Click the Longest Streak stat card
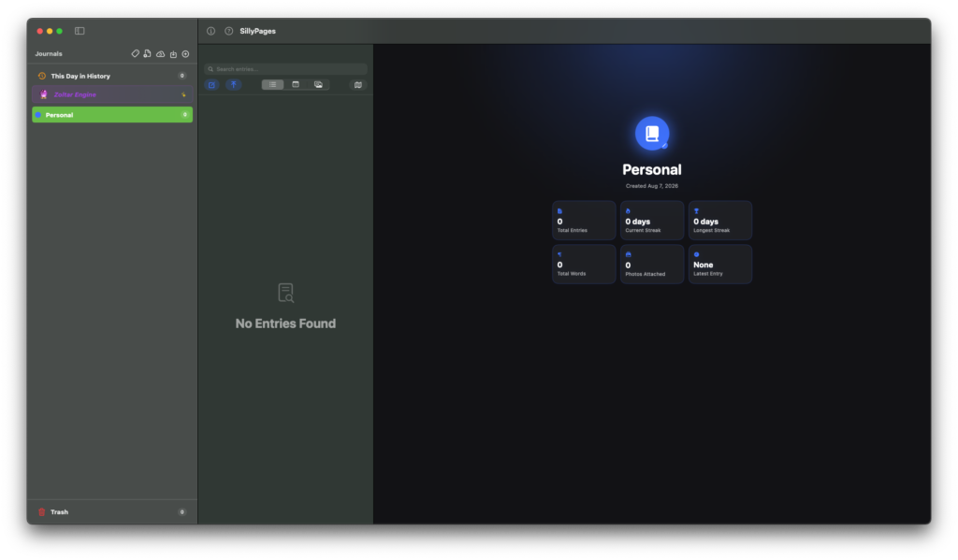The width and height of the screenshot is (958, 560). point(720,221)
